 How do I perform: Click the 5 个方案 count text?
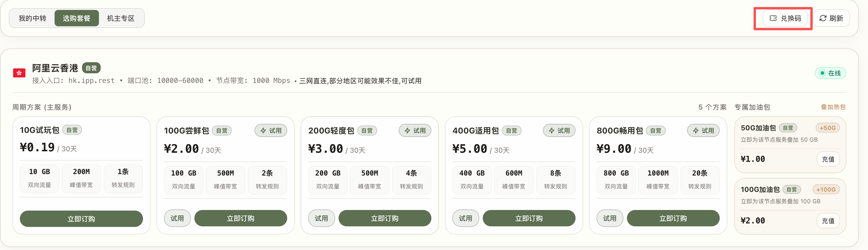coord(712,107)
